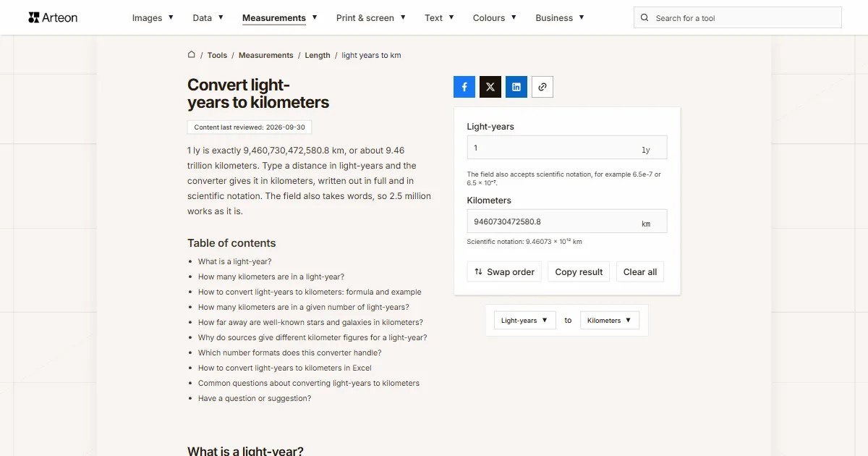Image resolution: width=868 pixels, height=456 pixels.
Task: Open Length breadcrumb link
Action: [x=318, y=55]
